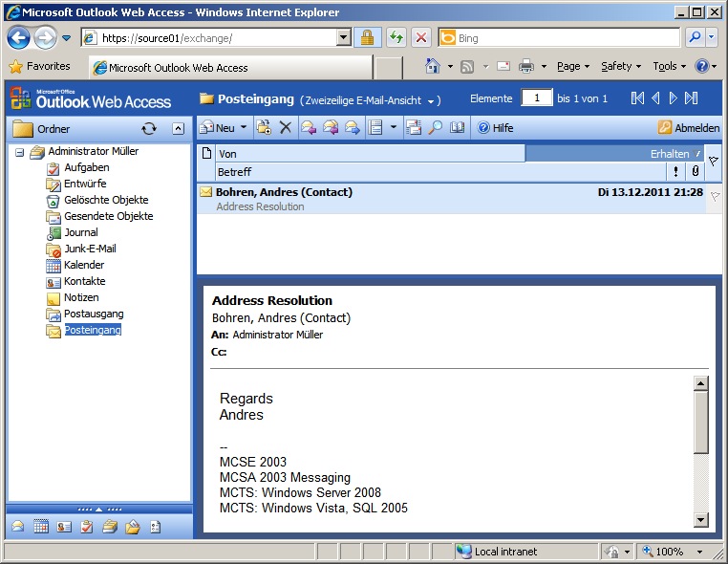728x564 pixels.
Task: Collapse Administrator Müller tree node
Action: pyautogui.click(x=19, y=152)
